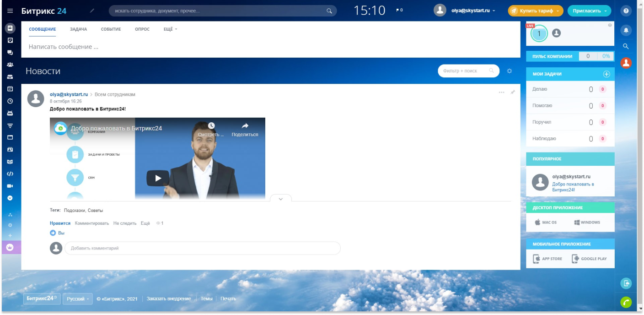644x315 pixels.
Task: Click the search magnifier in right panel
Action: click(626, 46)
